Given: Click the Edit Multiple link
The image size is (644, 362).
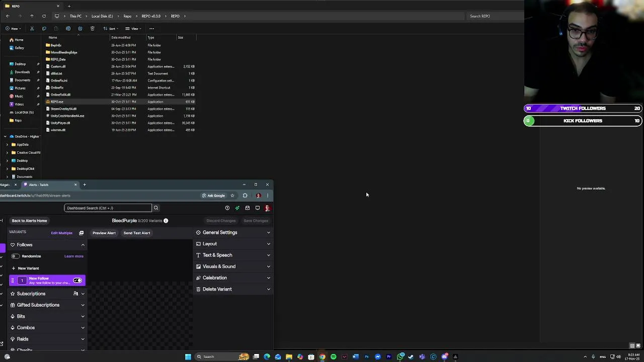Looking at the screenshot, I should click(x=61, y=233).
